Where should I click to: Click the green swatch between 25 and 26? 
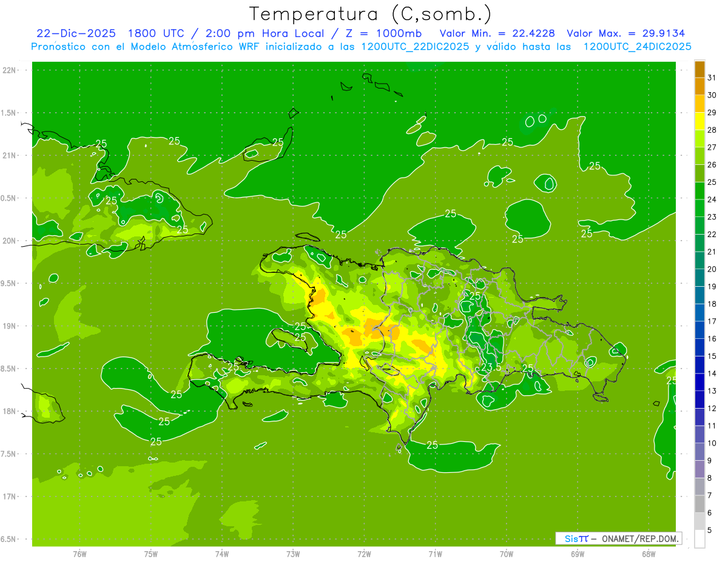point(699,173)
